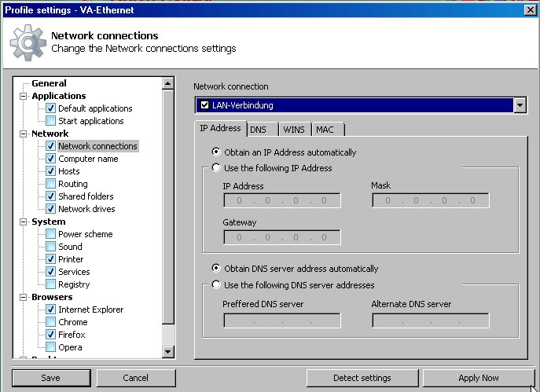Switch to the WINS tab
Screen dimensions: 540x392
coord(295,130)
